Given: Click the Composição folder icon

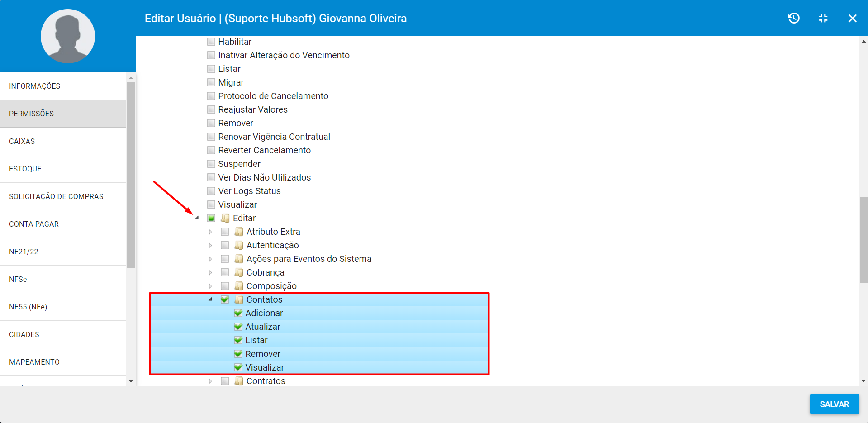Looking at the screenshot, I should pyautogui.click(x=239, y=286).
